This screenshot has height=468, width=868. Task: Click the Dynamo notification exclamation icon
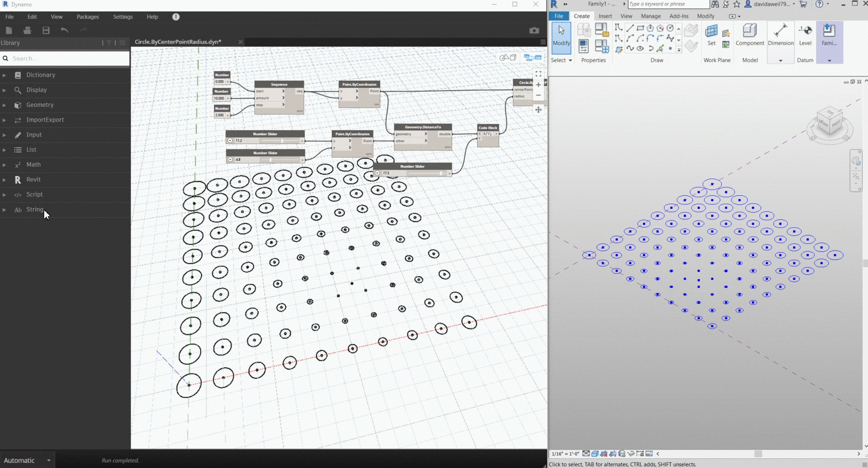click(176, 17)
